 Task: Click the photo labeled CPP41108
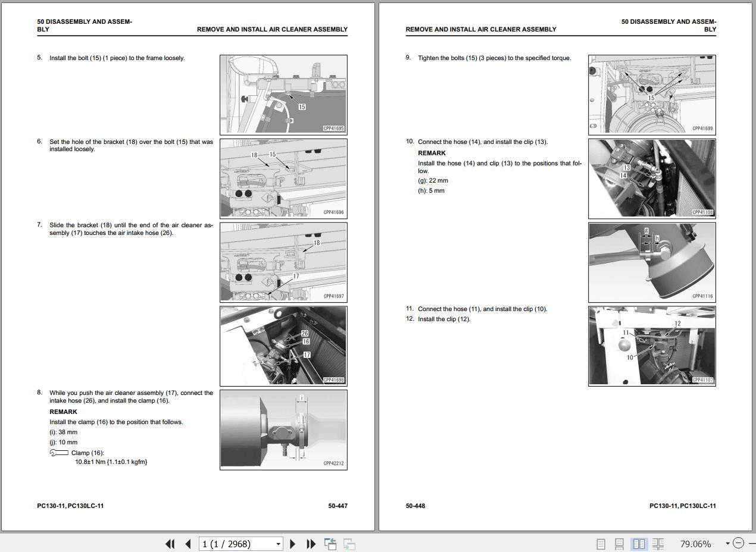click(652, 178)
